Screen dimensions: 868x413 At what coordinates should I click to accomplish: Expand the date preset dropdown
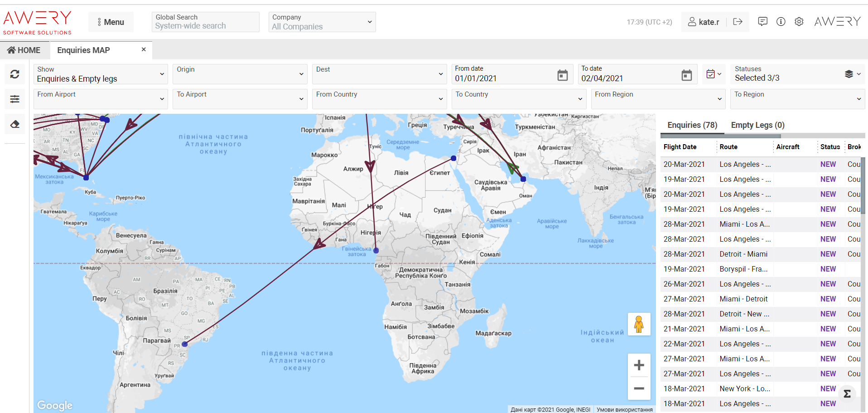pos(714,74)
